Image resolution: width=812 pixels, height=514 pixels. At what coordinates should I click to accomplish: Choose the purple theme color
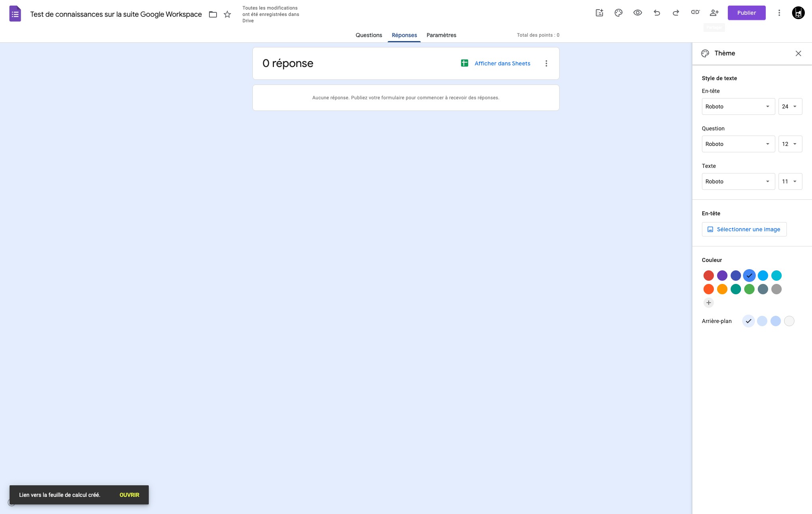[x=722, y=276]
